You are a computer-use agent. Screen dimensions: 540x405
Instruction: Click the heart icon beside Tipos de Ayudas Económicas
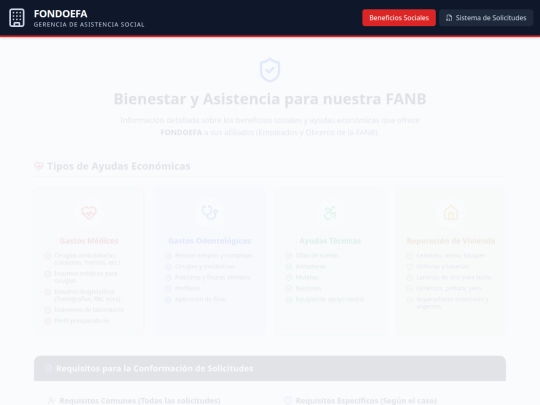pyautogui.click(x=39, y=166)
